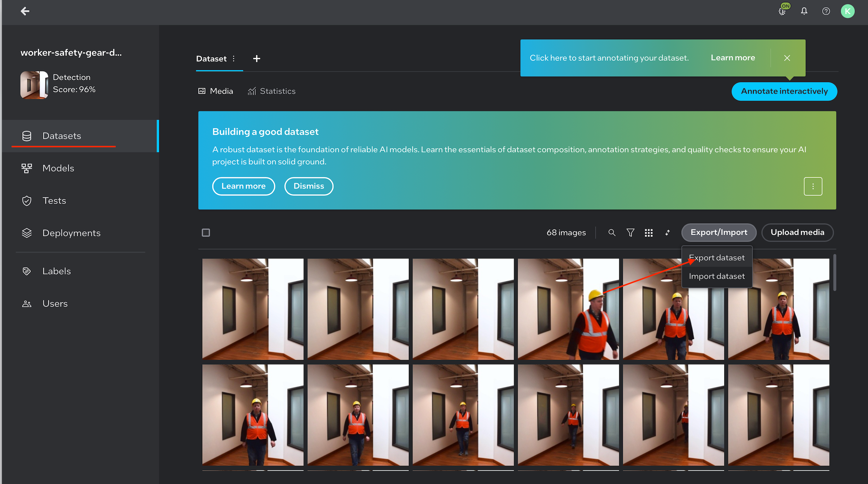The image size is (868, 484).
Task: Open the Dataset tab three-dot menu
Action: click(x=234, y=58)
